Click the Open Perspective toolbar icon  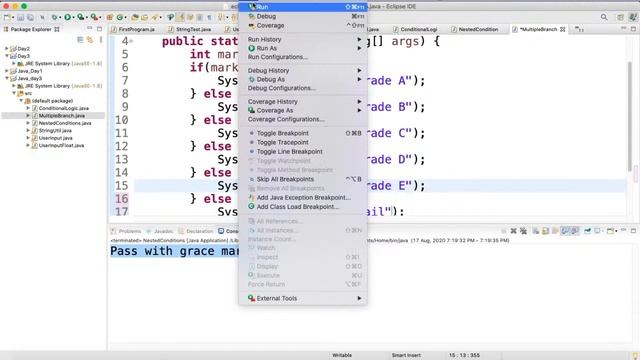pyautogui.click(x=620, y=17)
